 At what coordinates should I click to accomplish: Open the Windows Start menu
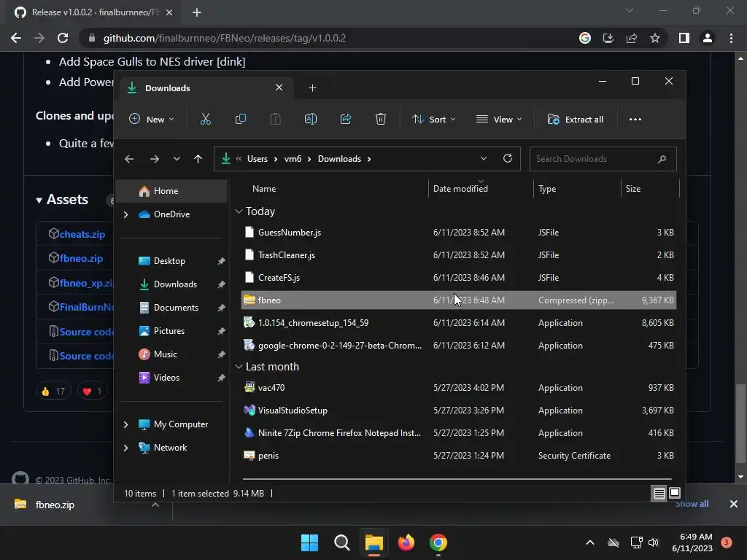click(x=309, y=542)
